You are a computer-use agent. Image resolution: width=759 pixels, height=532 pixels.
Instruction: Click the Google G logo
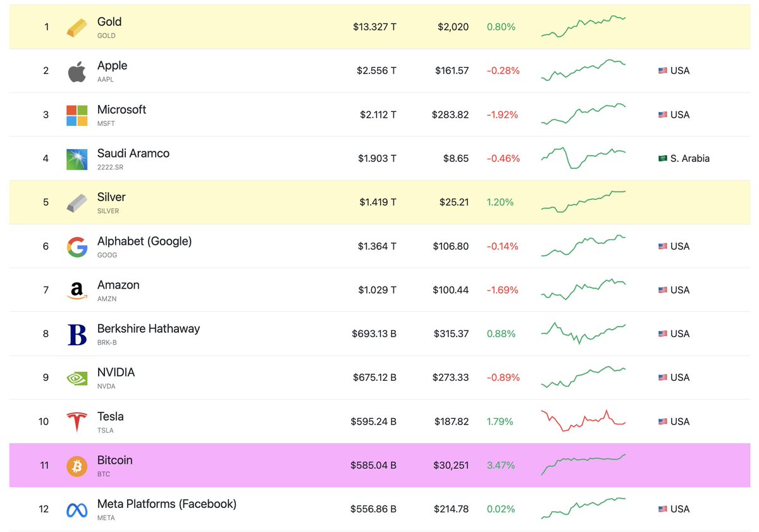tap(77, 247)
